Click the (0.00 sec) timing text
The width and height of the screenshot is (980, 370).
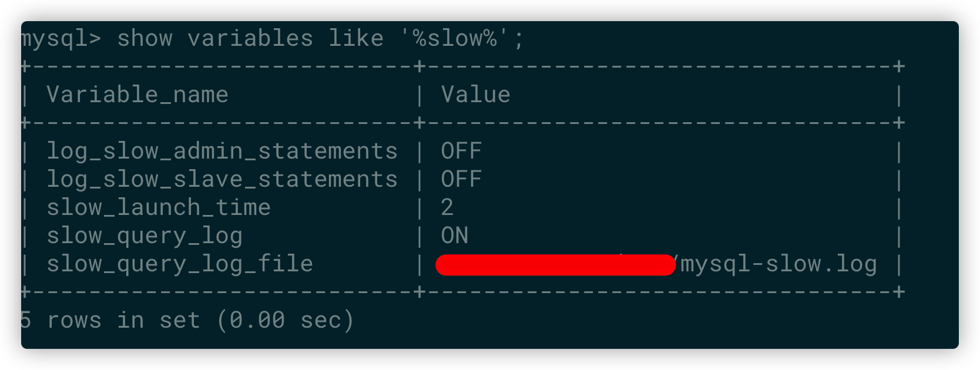pos(286,320)
